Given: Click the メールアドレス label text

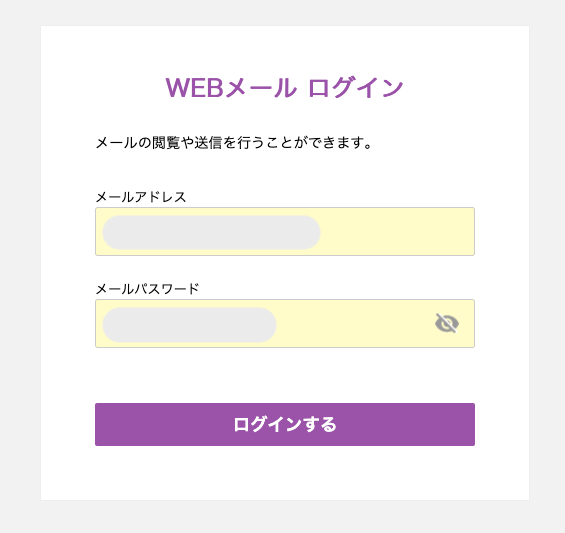Looking at the screenshot, I should point(141,197).
